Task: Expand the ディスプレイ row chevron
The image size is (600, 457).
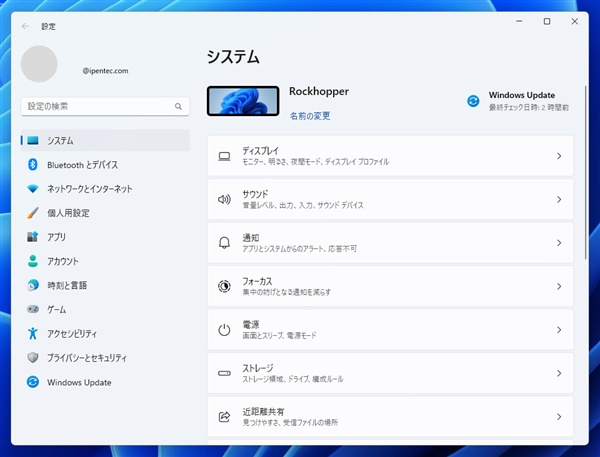Action: click(559, 156)
